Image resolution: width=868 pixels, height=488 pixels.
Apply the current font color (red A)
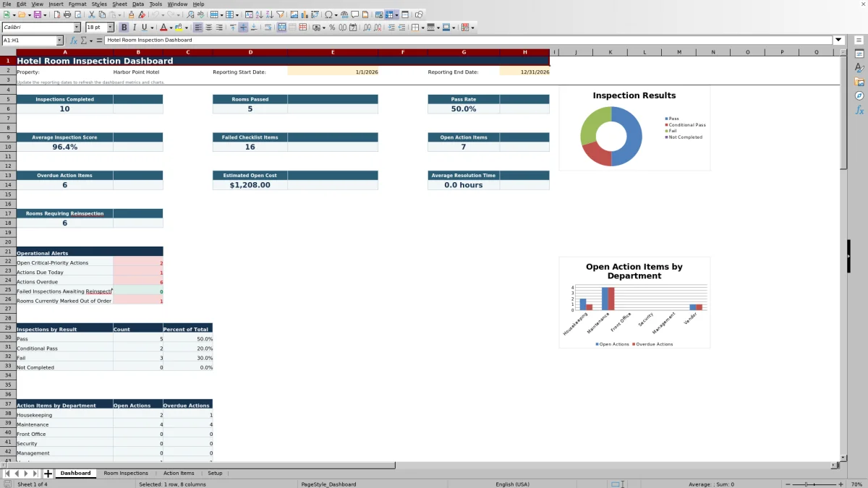point(163,27)
